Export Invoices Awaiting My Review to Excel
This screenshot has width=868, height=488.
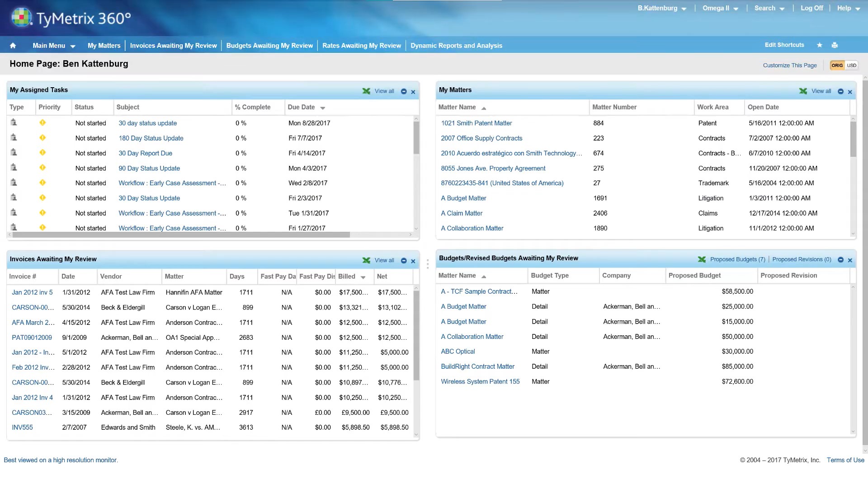(x=366, y=260)
